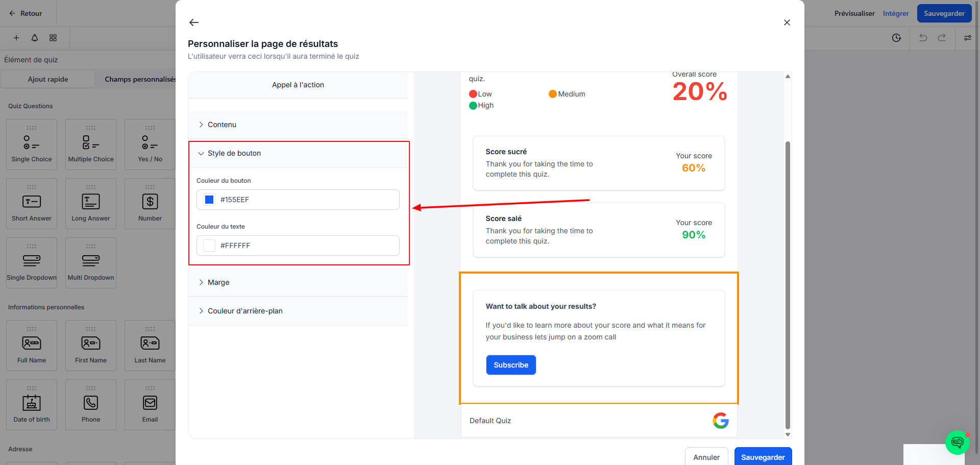This screenshot has height=465, width=980.
Task: Open the white text color swatch
Action: (x=209, y=246)
